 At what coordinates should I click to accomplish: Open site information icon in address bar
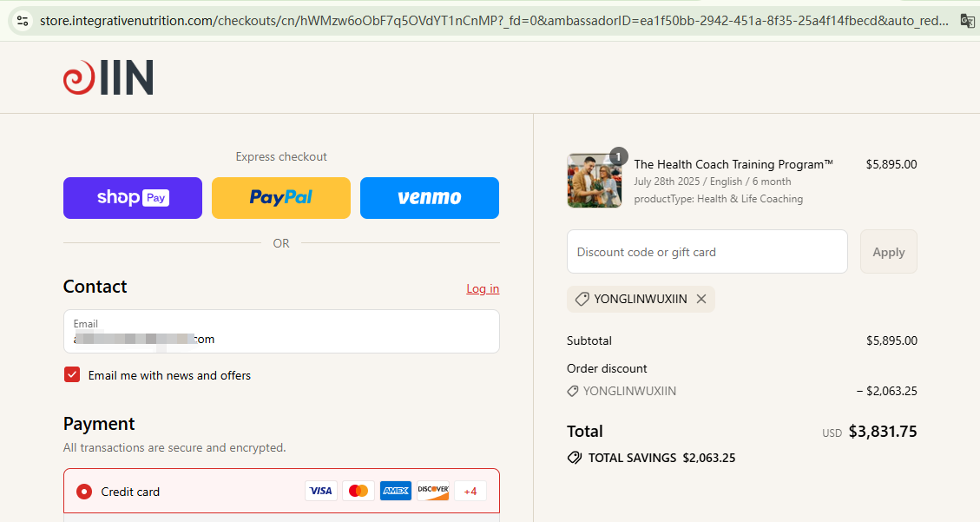(23, 21)
